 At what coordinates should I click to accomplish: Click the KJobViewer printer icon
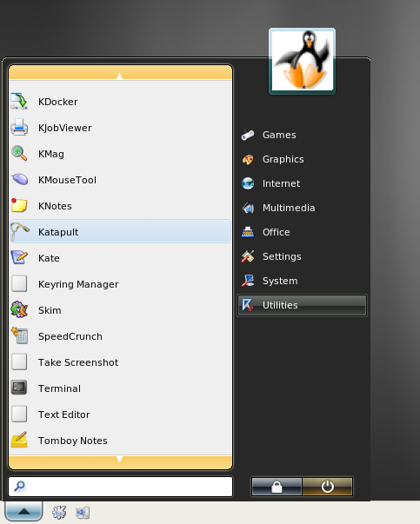coord(19,128)
